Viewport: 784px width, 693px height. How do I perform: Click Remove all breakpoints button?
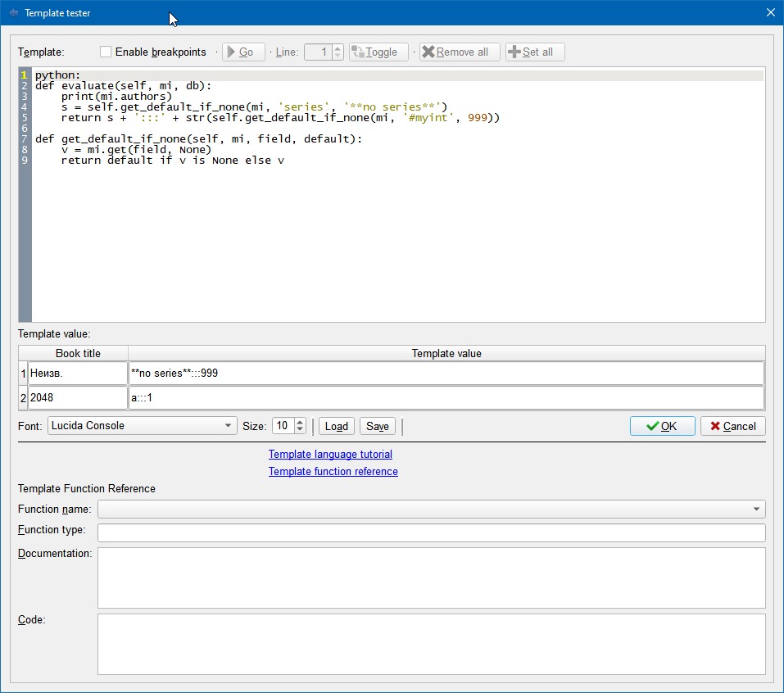coord(460,52)
